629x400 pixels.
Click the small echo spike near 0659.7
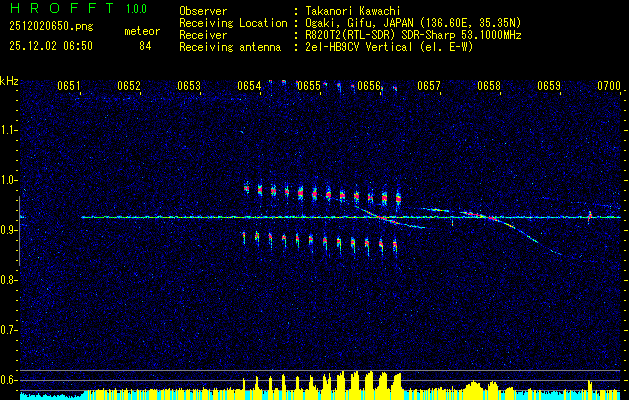(x=590, y=217)
